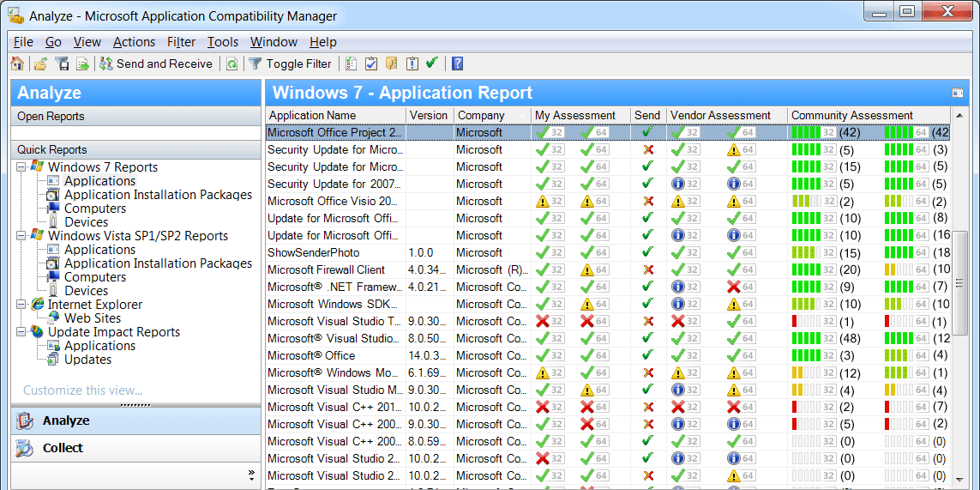Sort by the Company column header
Screen dimensions: 980x490
coord(491,116)
